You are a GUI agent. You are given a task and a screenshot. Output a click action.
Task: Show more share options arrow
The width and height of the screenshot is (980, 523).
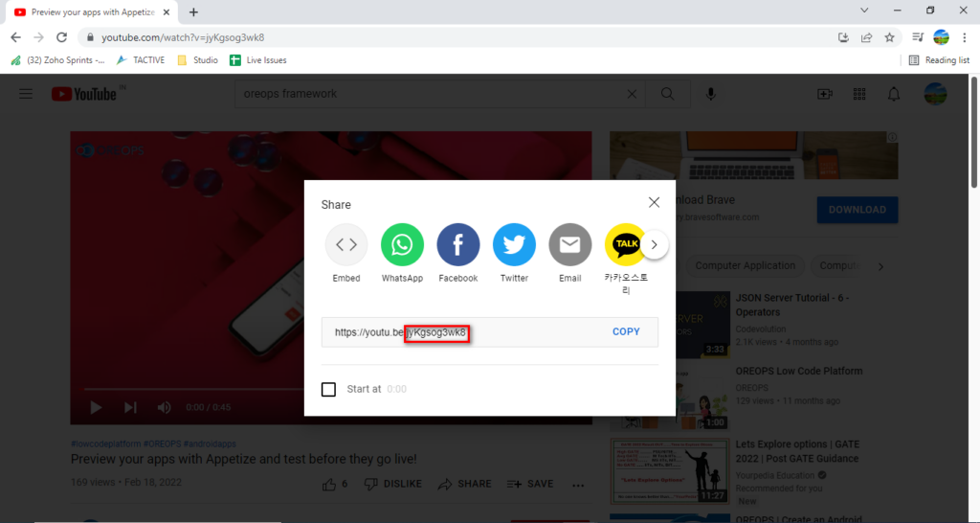point(655,244)
